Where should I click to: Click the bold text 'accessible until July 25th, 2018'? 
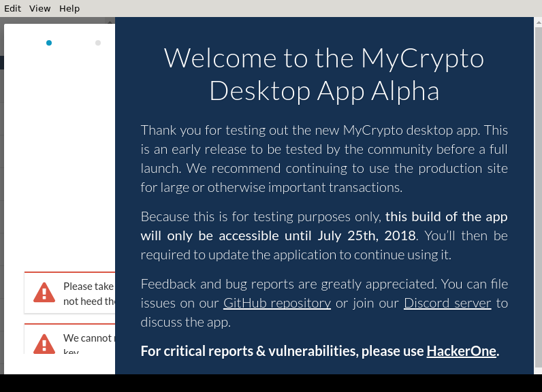(317, 235)
